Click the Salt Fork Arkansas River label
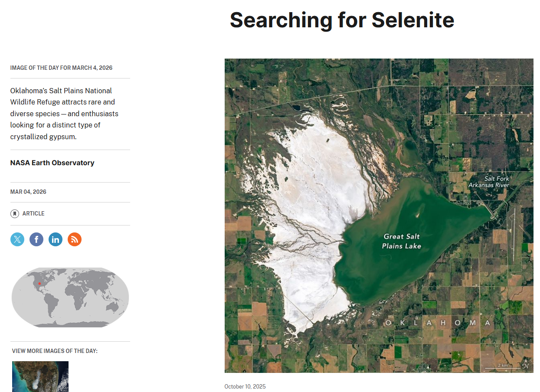This screenshot has width=540, height=392. coord(488,182)
